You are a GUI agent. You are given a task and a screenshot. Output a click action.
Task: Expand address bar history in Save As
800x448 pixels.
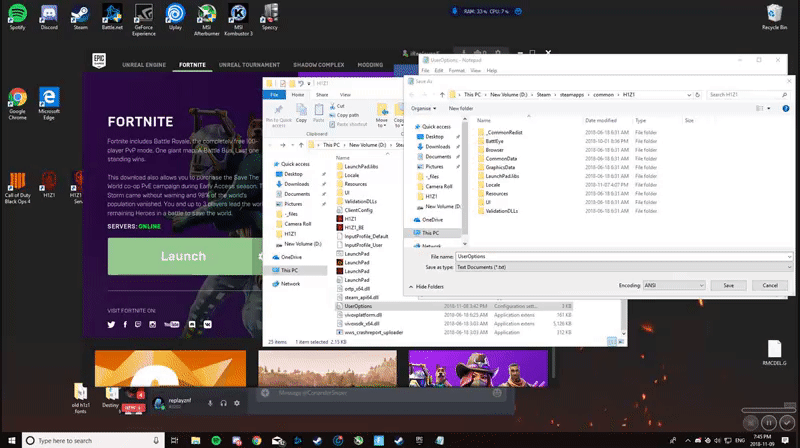[689, 94]
